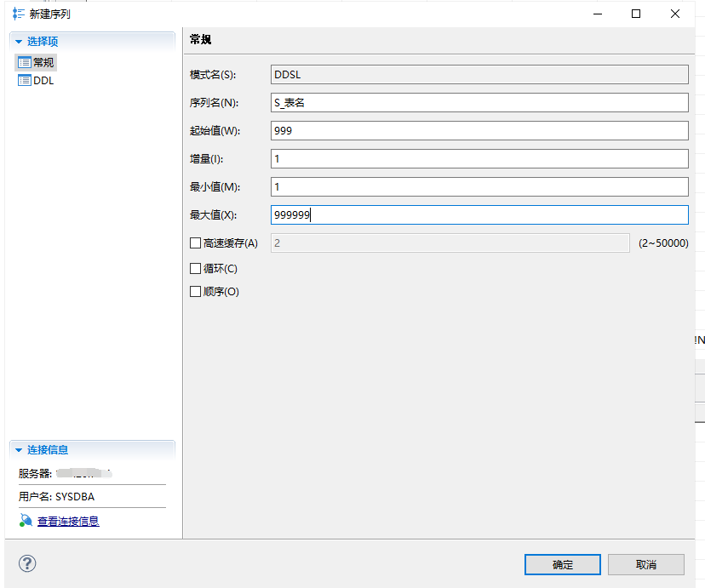
Task: Click the DDL page icon in sidebar
Action: click(25, 81)
